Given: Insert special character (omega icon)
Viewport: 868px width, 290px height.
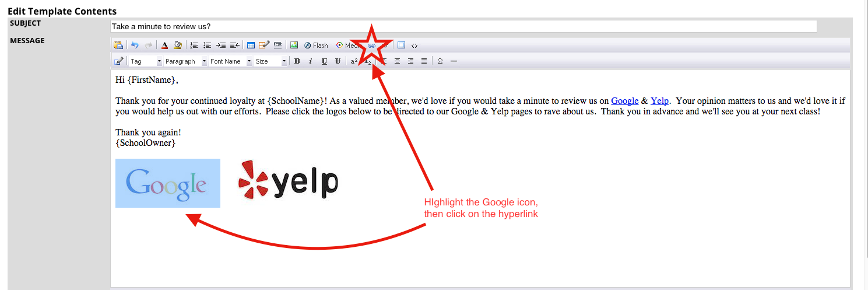Looking at the screenshot, I should (440, 61).
